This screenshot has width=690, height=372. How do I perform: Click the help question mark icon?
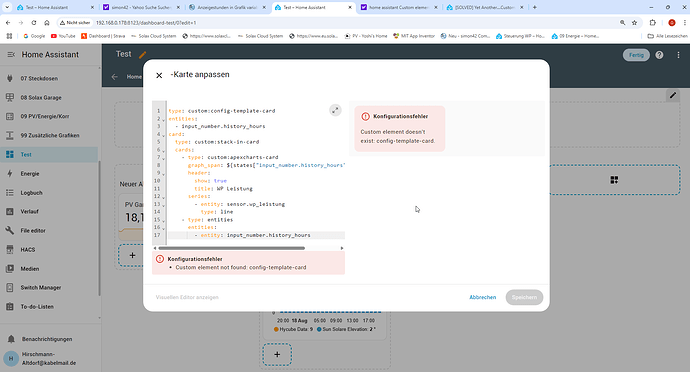click(659, 55)
